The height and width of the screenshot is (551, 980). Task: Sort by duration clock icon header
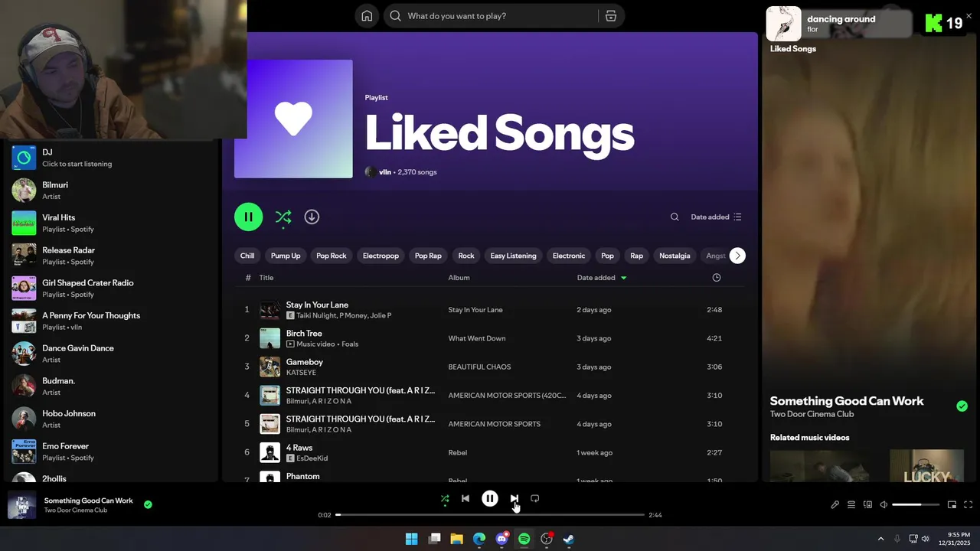pyautogui.click(x=717, y=278)
